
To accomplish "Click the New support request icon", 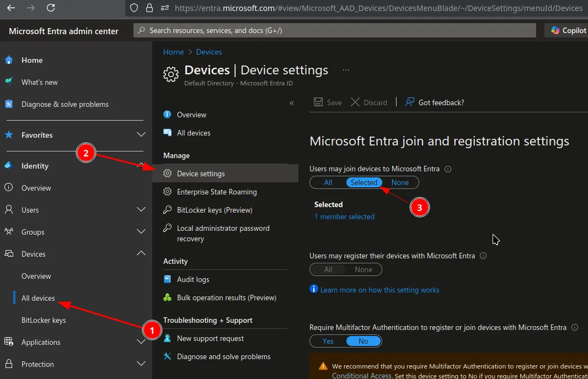I will [167, 338].
